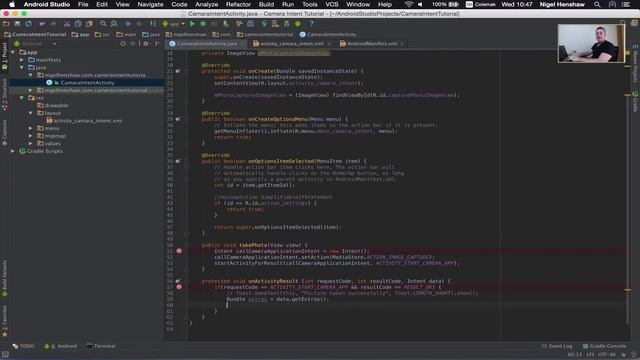The image size is (640, 360).
Task: Click the Synchronize toolbar icon
Action: (x=28, y=24)
